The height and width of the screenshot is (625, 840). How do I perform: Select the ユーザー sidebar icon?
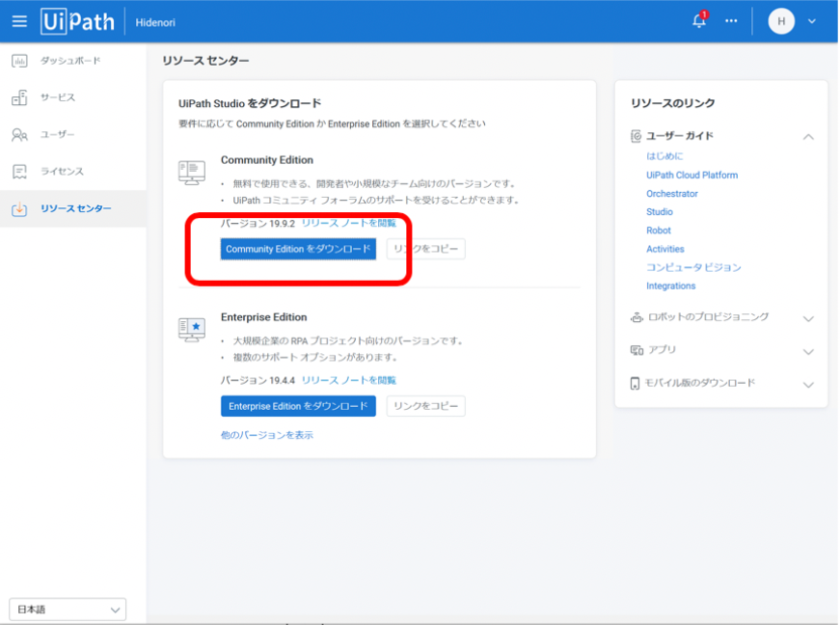point(19,134)
